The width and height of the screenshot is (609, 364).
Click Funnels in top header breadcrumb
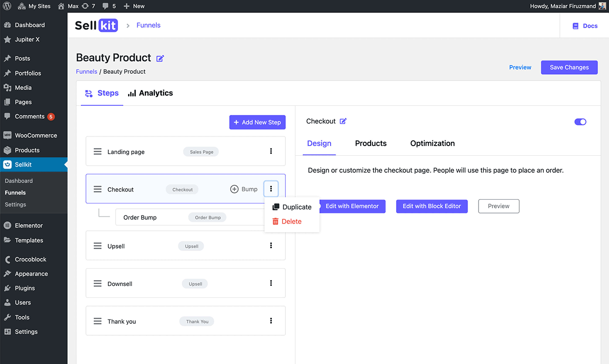click(x=148, y=25)
